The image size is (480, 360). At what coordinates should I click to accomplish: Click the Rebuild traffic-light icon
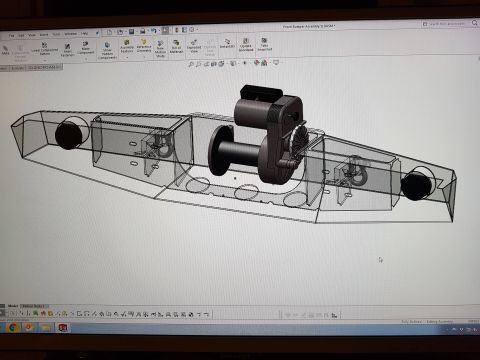(x=177, y=30)
